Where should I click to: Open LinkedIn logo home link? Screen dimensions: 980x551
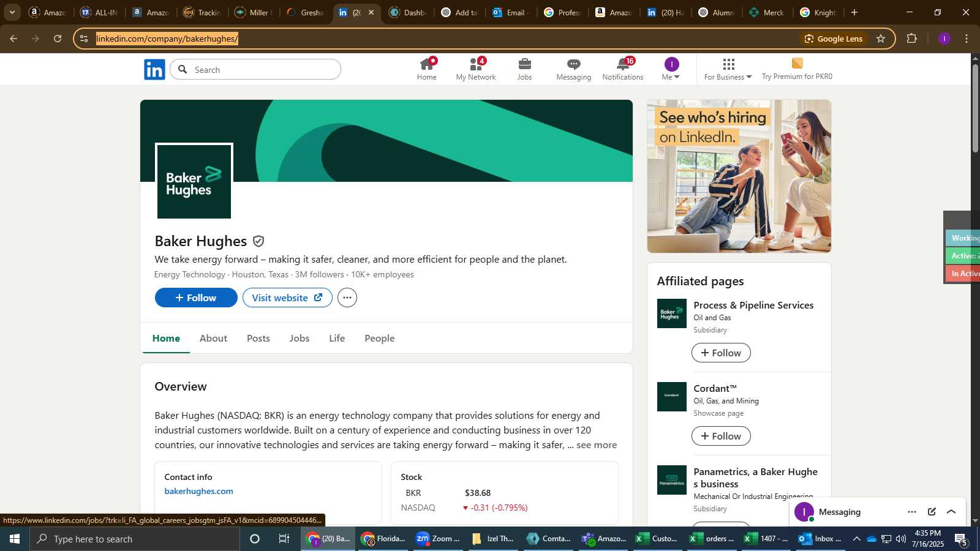click(154, 70)
